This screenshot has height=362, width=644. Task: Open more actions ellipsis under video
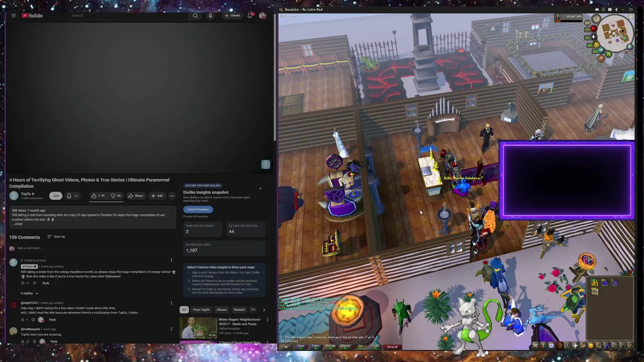click(172, 196)
